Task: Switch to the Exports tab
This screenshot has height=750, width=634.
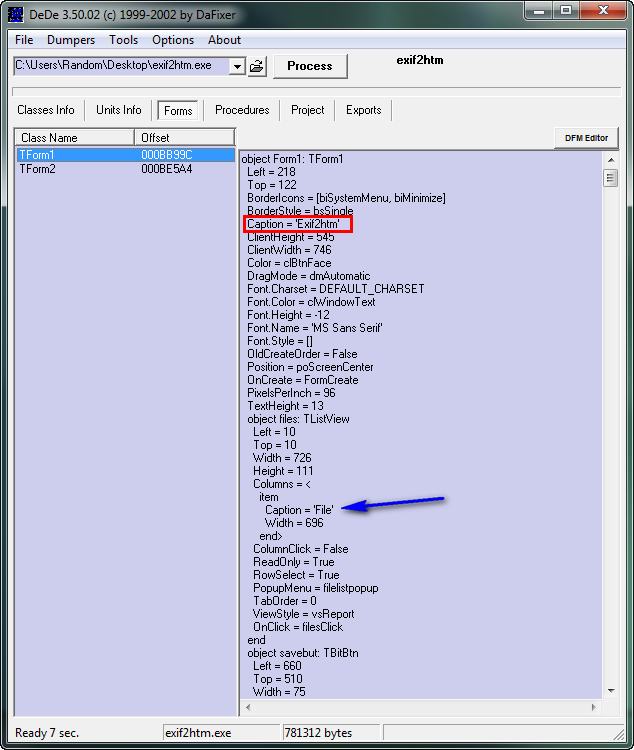Action: click(364, 110)
